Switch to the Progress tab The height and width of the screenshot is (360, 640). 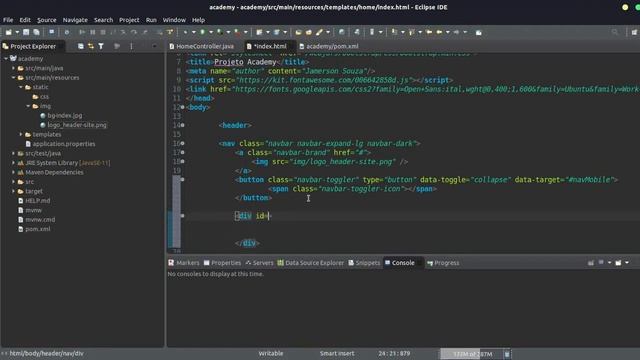coord(443,263)
